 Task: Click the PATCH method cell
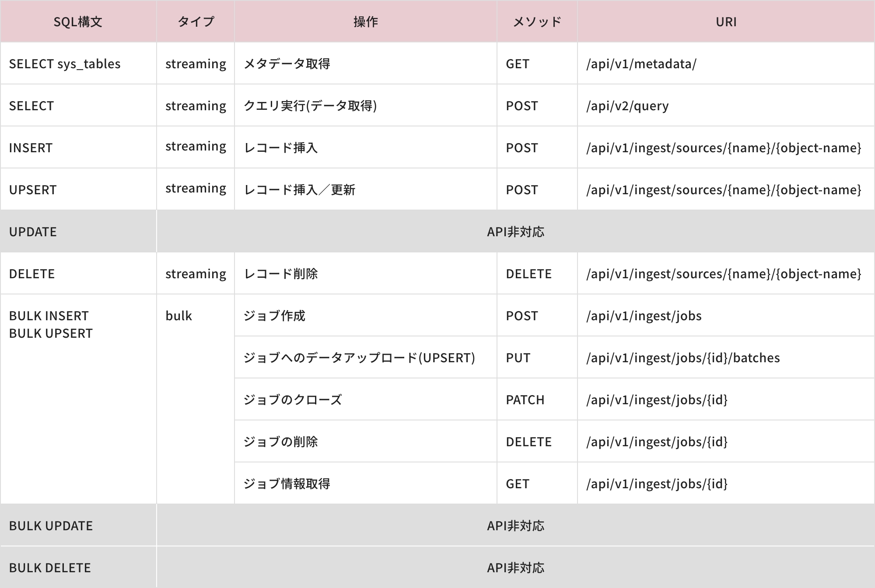tap(525, 400)
